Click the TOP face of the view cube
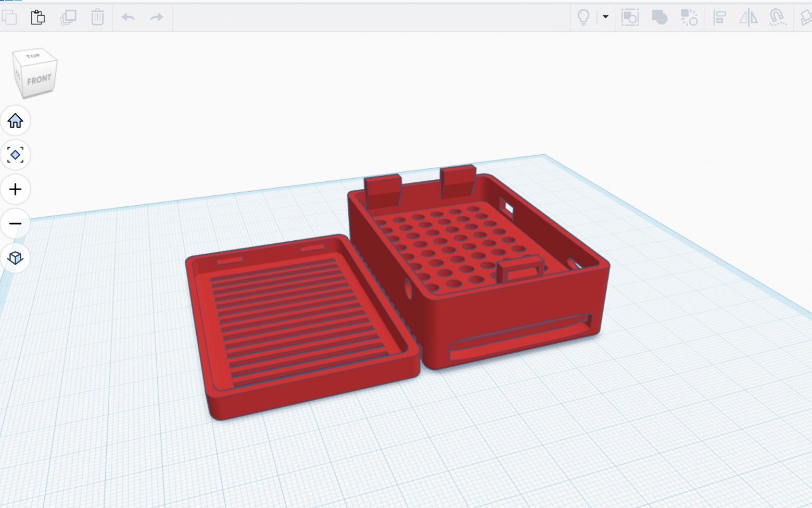This screenshot has width=812, height=508. pos(33,56)
